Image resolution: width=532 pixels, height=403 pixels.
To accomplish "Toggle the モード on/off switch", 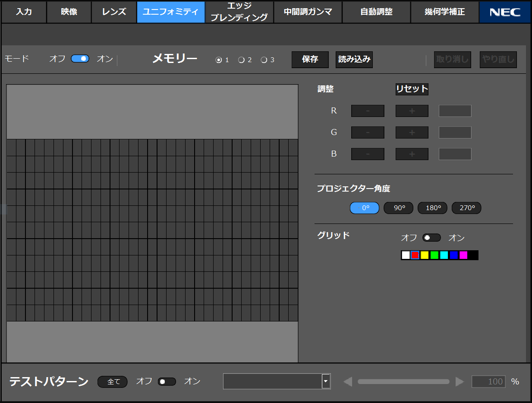I will tap(80, 59).
